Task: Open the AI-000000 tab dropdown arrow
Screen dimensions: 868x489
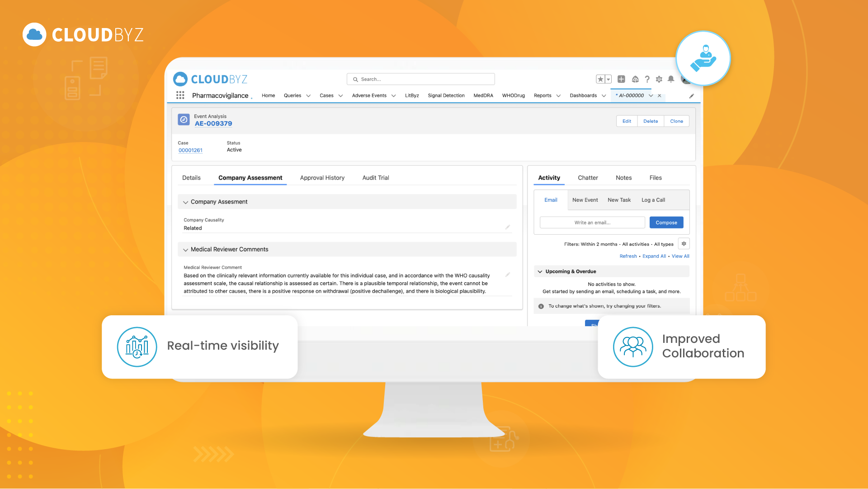Action: [651, 95]
